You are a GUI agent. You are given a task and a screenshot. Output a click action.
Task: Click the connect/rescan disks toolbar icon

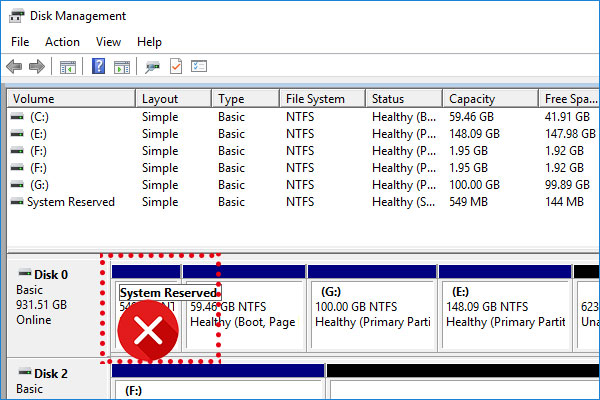(x=152, y=67)
